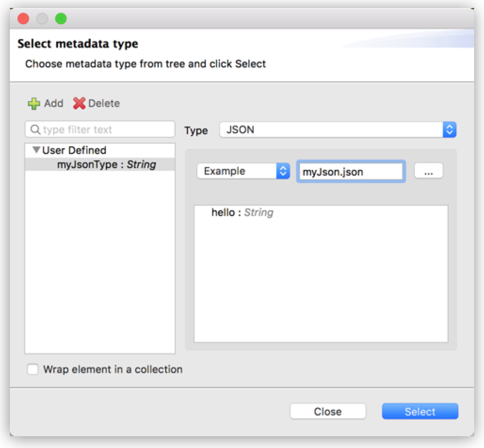Click the browse ... button
Viewport: 484px width, 448px height.
click(x=428, y=171)
